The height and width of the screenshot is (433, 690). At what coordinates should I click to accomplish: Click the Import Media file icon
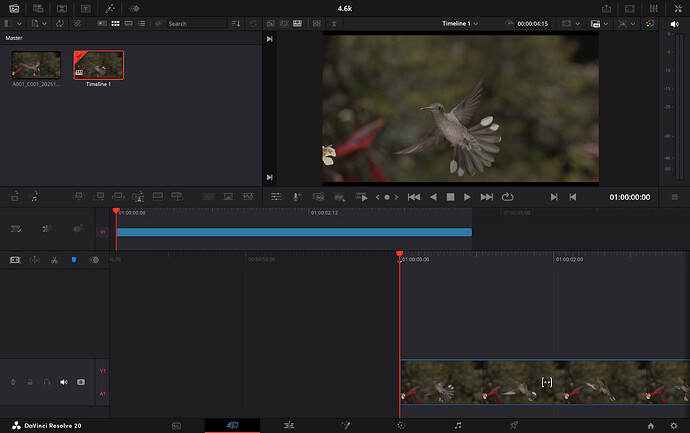pyautogui.click(x=35, y=23)
